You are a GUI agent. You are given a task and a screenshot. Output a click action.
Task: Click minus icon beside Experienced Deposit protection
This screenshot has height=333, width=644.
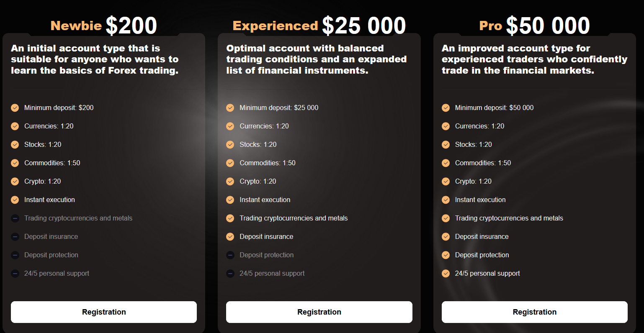click(230, 255)
